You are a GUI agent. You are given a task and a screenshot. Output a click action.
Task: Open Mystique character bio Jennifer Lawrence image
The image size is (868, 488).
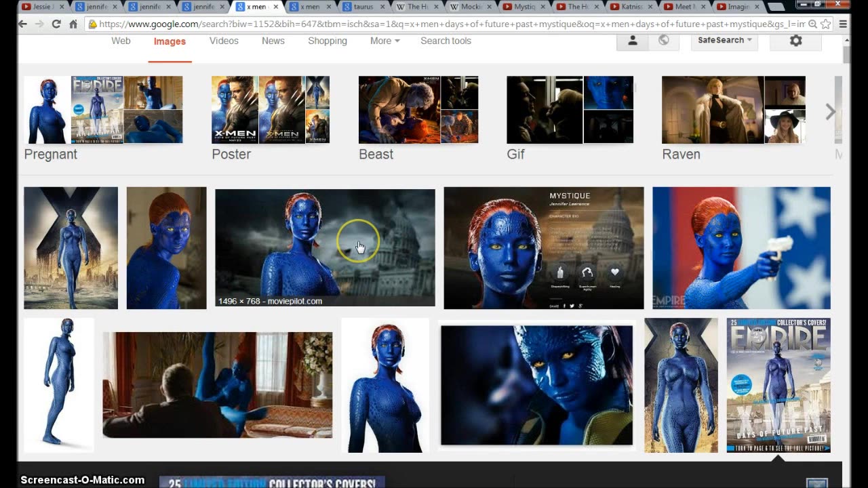tap(543, 248)
